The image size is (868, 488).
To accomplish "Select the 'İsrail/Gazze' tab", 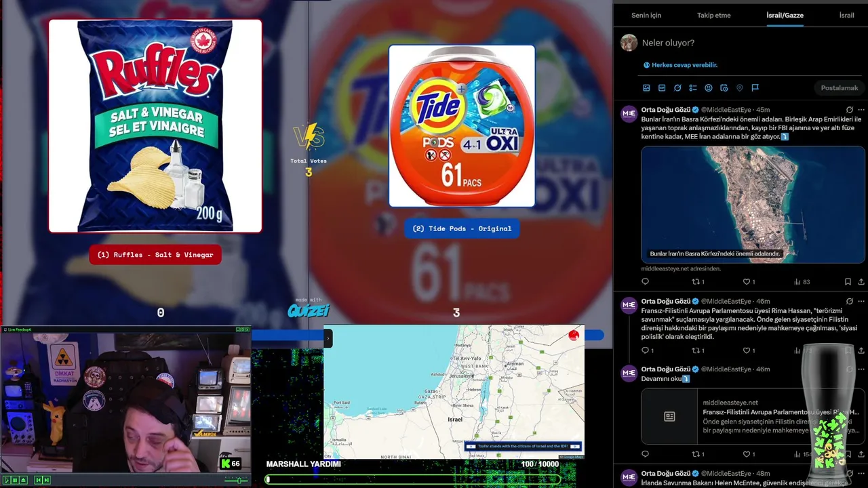I will pos(785,15).
